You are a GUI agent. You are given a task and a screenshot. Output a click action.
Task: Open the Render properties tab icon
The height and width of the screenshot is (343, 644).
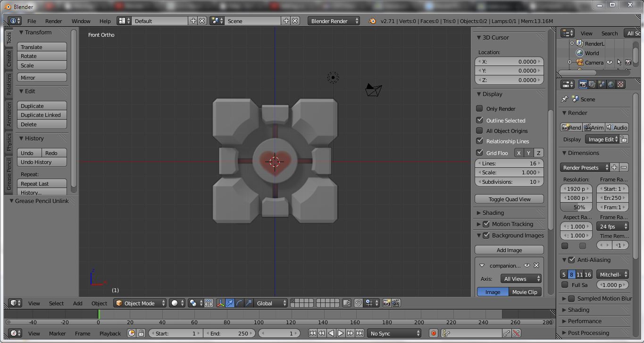click(583, 84)
